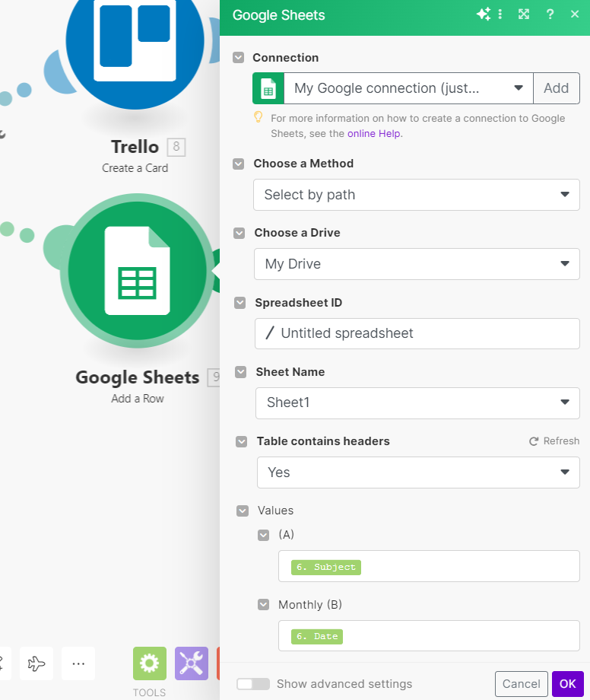Open the three dots more toolbar menu
The height and width of the screenshot is (700, 590).
(78, 663)
